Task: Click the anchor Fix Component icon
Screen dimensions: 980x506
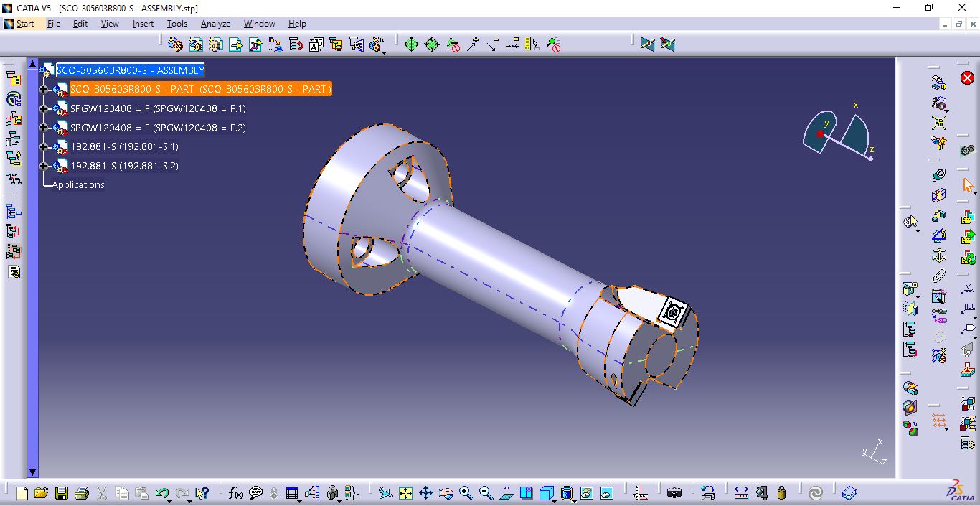Action: [938, 256]
